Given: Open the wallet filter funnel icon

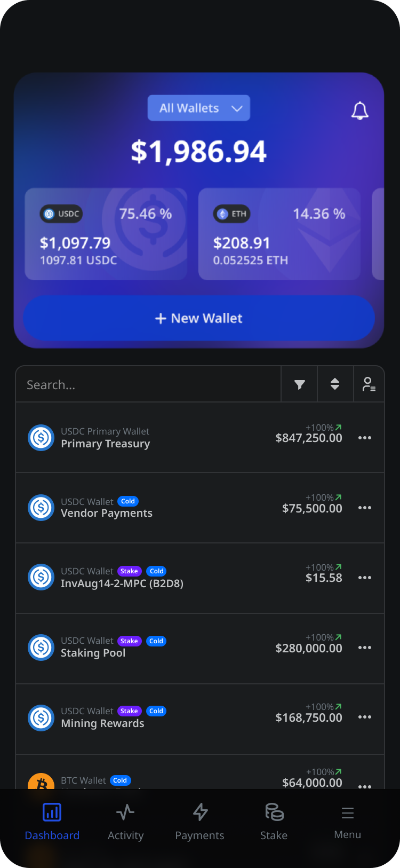Looking at the screenshot, I should tap(300, 384).
